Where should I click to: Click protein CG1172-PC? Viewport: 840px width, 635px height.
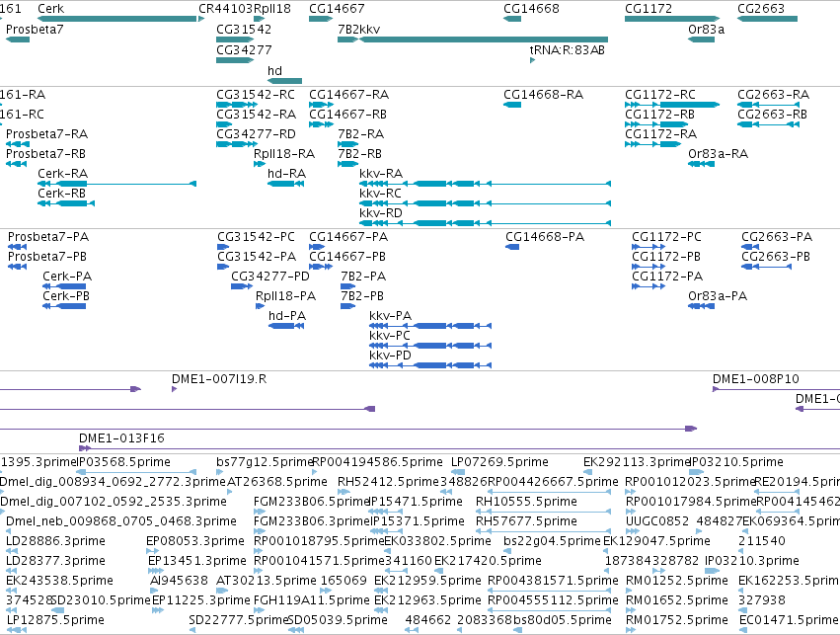click(x=649, y=247)
